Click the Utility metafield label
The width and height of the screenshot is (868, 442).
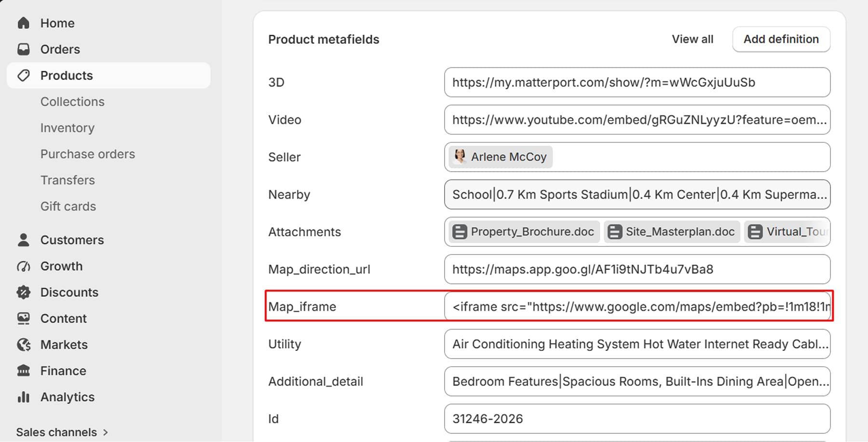point(285,344)
